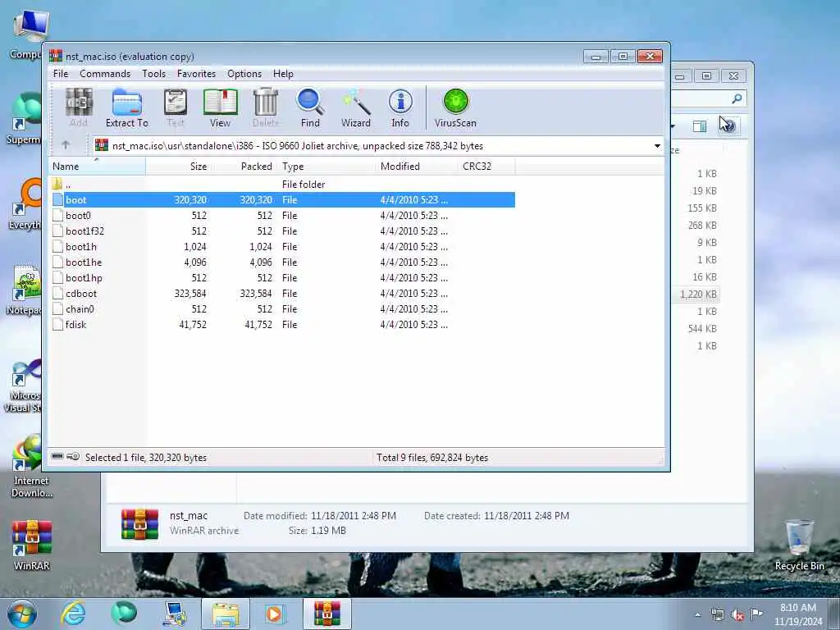Viewport: 840px width, 630px height.
Task: Click the disk drive icon in status bar
Action: [57, 456]
